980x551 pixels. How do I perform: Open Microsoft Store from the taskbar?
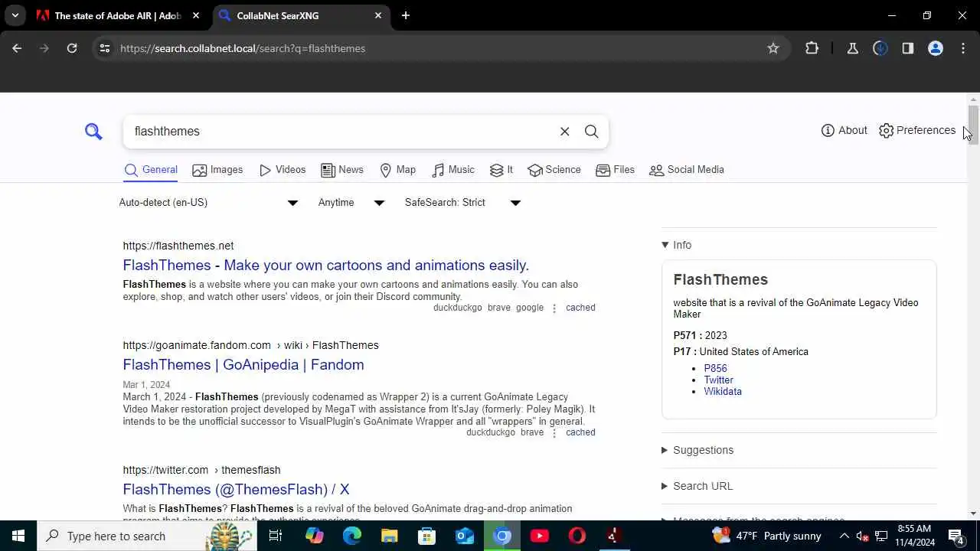pos(426,536)
